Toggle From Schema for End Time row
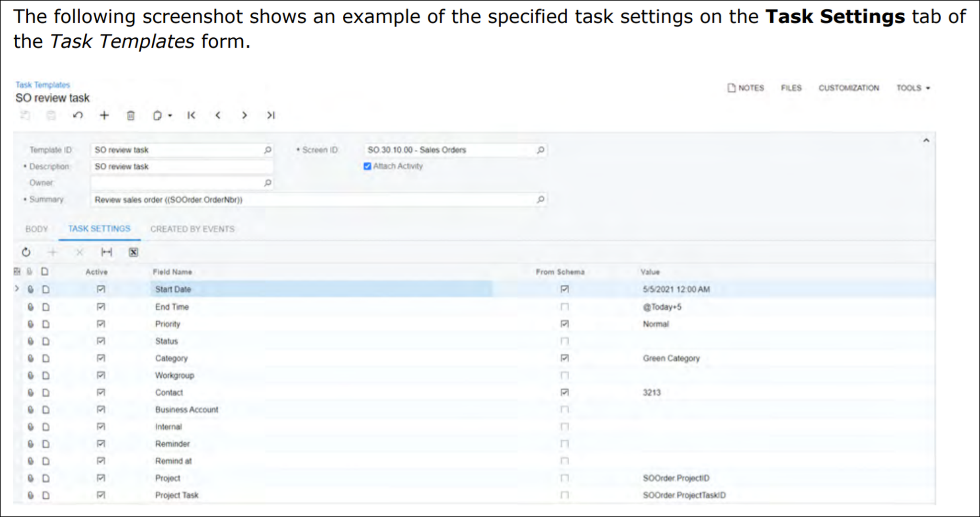Viewport: 980px width, 517px height. (x=564, y=307)
